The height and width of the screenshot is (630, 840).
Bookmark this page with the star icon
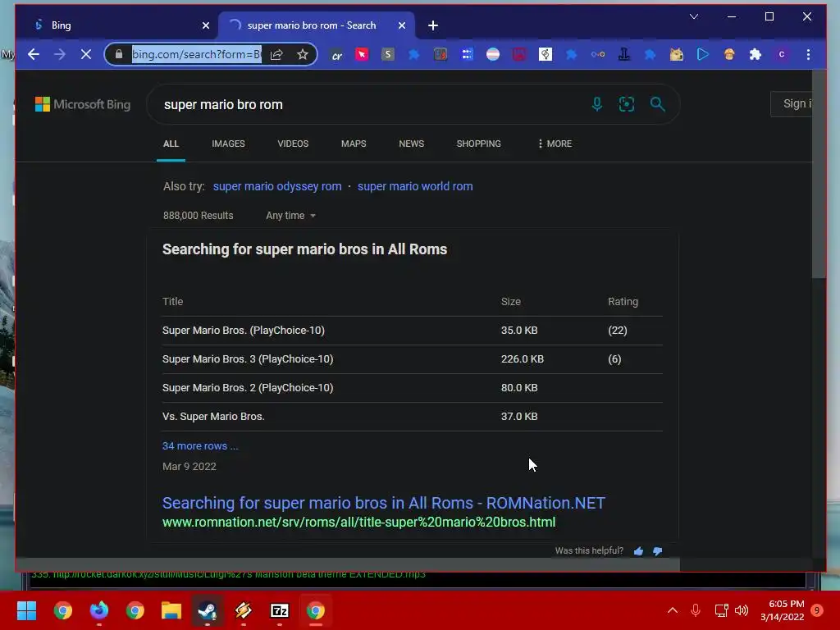pos(303,54)
